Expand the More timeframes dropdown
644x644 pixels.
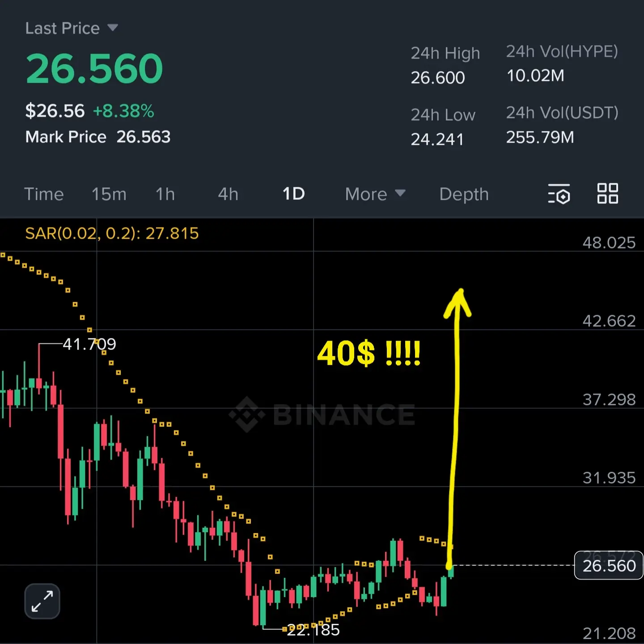coord(375,194)
